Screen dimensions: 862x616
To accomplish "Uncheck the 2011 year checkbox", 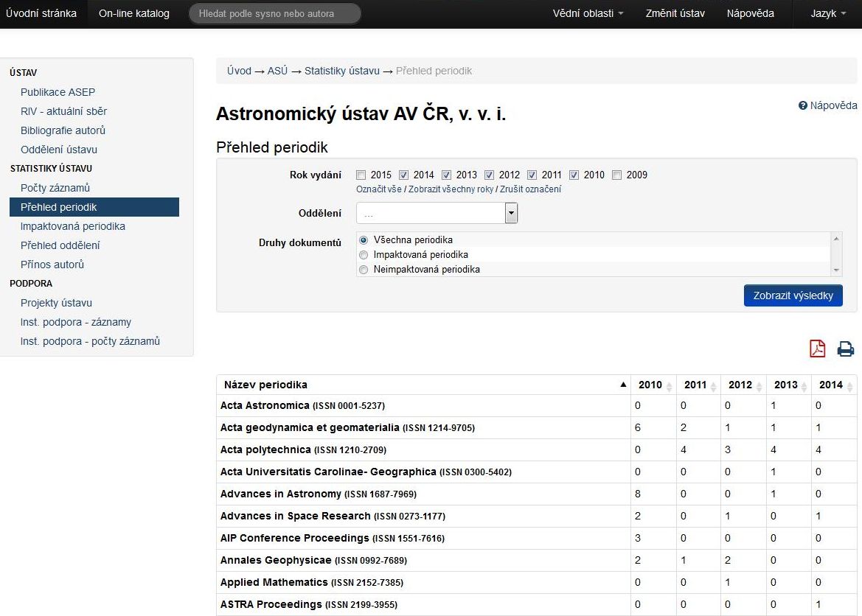I will pos(532,175).
